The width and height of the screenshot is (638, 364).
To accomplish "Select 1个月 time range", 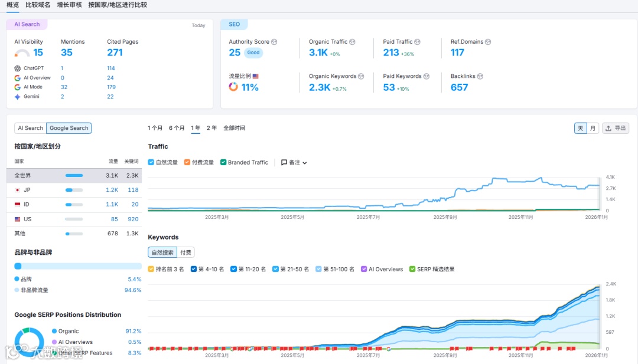I will click(x=155, y=128).
